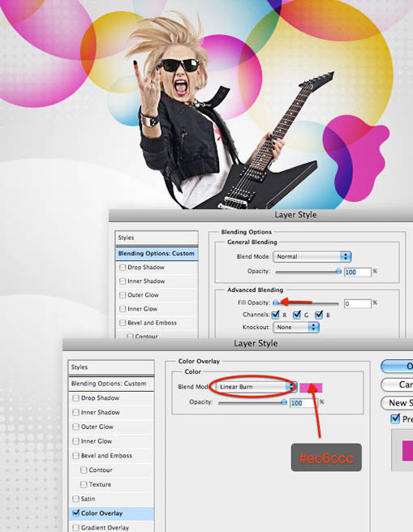Enable Outer Glow in upper Layer Style dialog
Image resolution: width=413 pixels, height=532 pixels.
123,295
